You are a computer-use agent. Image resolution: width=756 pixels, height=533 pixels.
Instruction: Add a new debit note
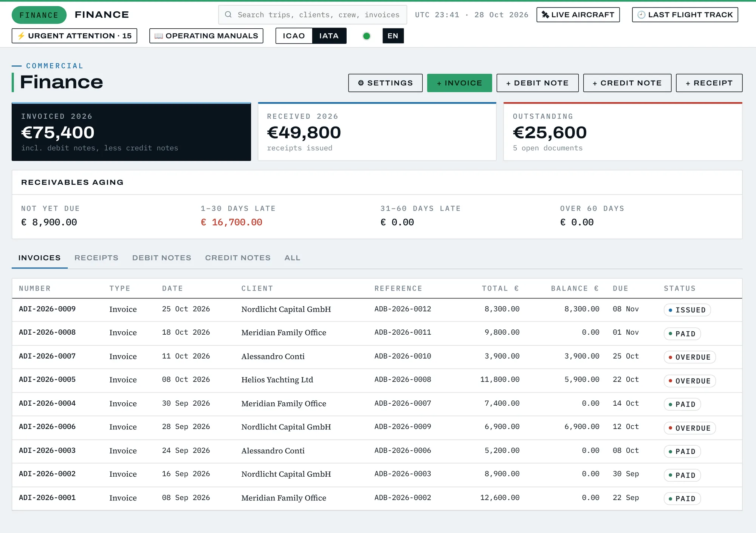tap(537, 83)
